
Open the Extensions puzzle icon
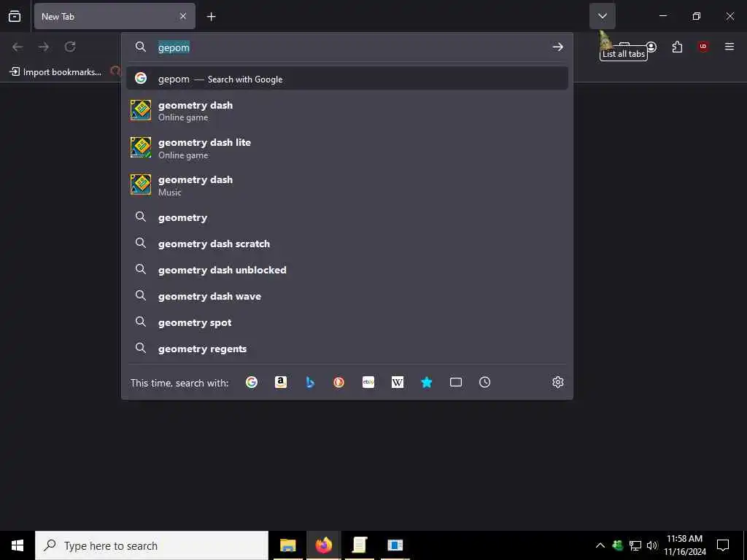[677, 47]
